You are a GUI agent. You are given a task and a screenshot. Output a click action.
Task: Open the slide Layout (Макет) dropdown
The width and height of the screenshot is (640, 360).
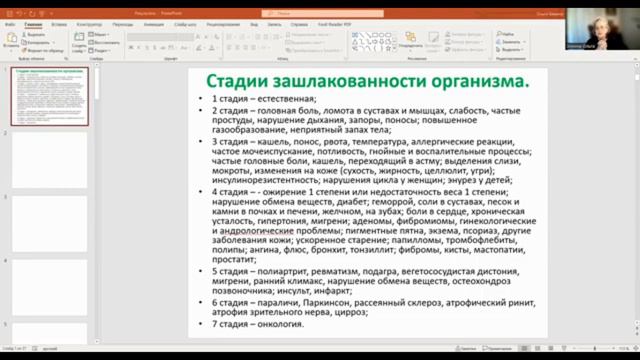[x=99, y=34]
